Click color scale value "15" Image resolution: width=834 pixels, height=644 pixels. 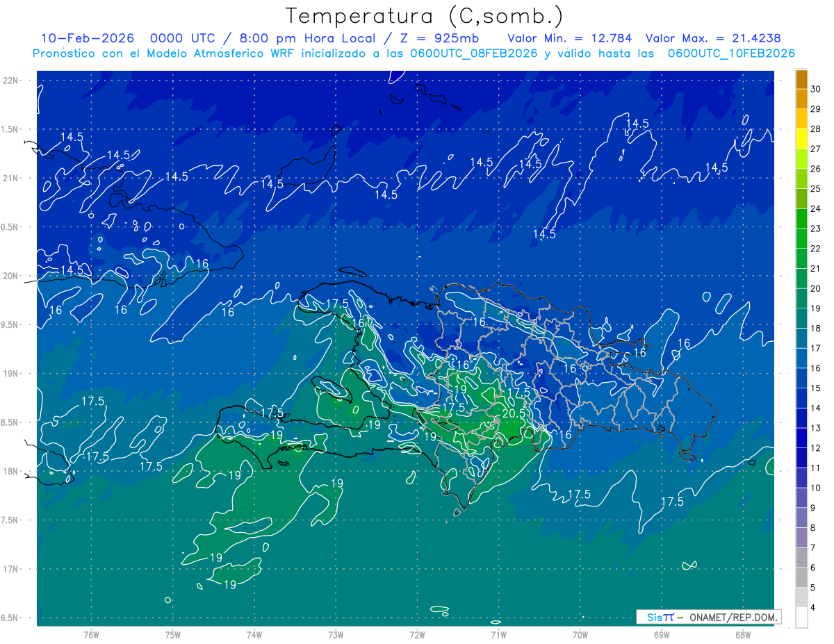[816, 388]
